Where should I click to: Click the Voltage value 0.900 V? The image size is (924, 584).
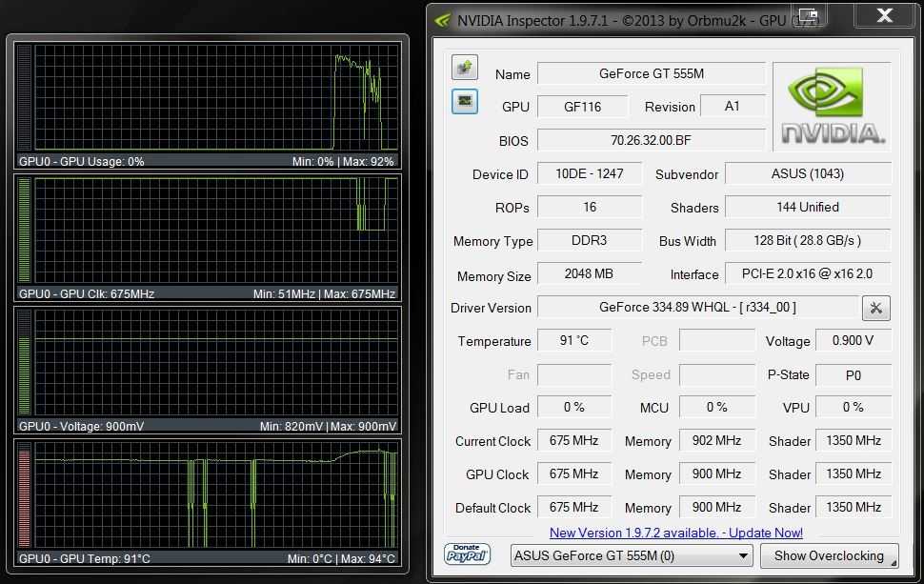(853, 341)
